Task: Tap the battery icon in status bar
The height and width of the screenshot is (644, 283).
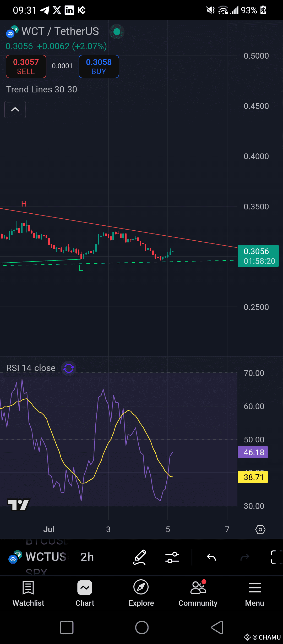Action: [263, 10]
